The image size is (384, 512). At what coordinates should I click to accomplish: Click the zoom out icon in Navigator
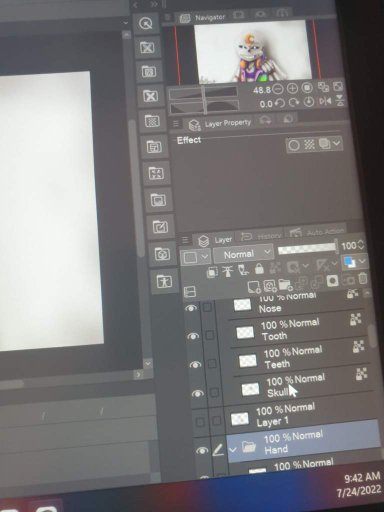tap(277, 89)
